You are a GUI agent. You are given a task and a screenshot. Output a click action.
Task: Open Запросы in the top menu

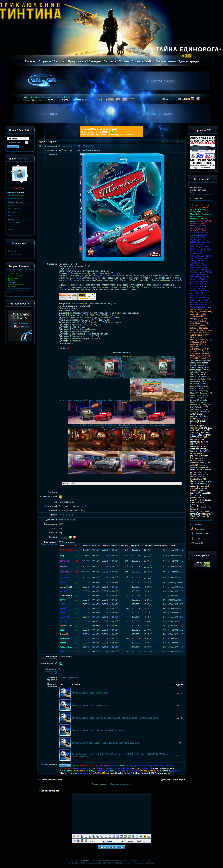[x=59, y=61]
